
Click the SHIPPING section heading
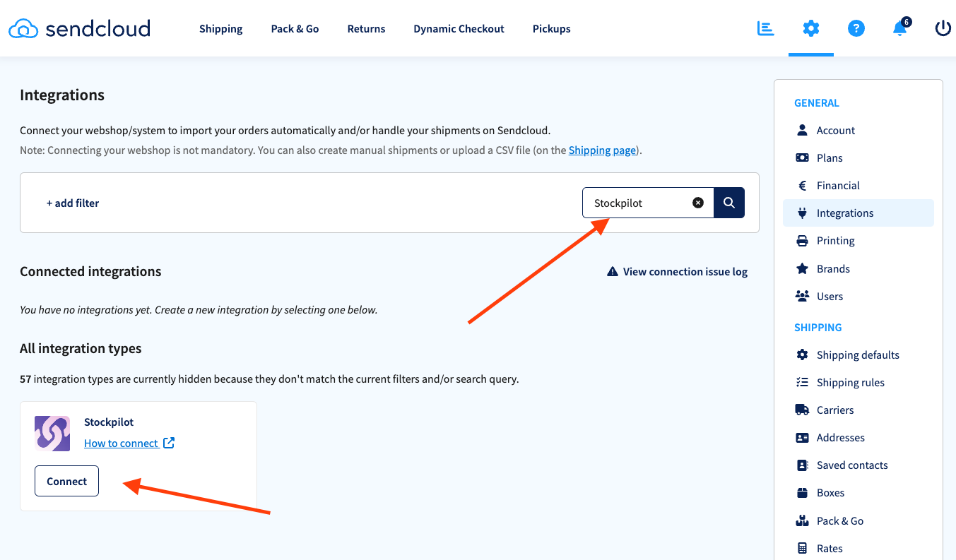tap(818, 328)
